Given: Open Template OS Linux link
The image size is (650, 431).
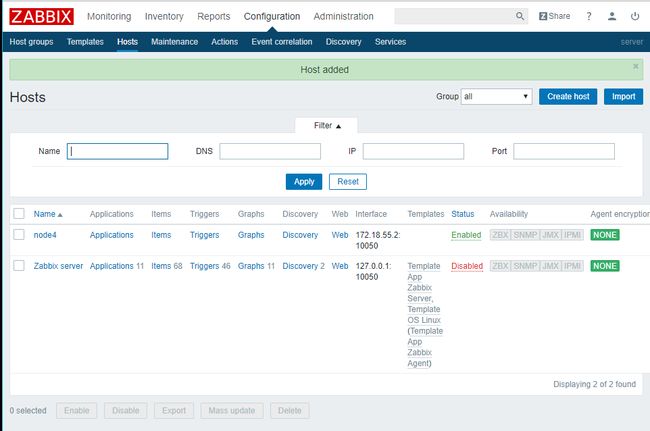Looking at the screenshot, I should coord(424,315).
